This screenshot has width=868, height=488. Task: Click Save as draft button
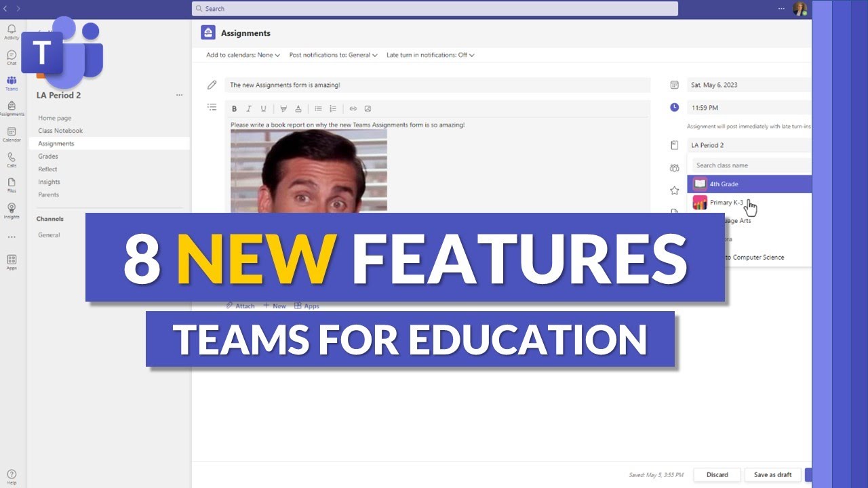coord(772,474)
